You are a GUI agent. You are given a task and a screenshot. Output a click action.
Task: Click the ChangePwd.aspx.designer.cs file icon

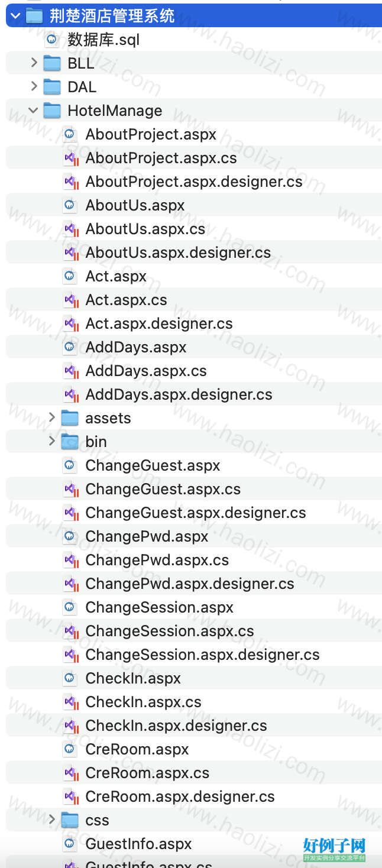coord(71,584)
